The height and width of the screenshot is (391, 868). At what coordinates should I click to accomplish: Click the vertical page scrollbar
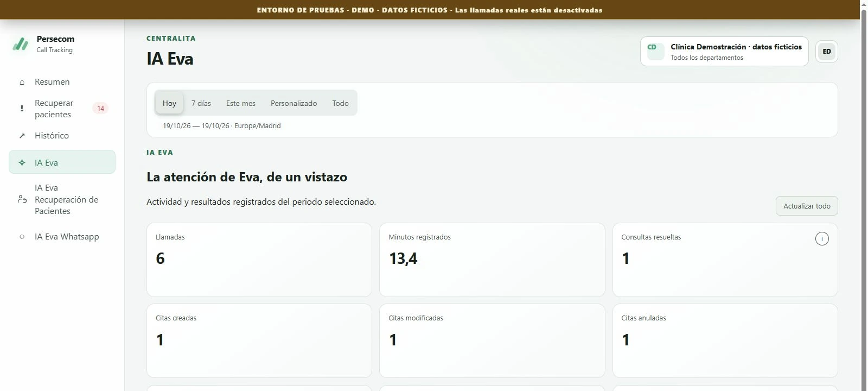tap(864, 195)
